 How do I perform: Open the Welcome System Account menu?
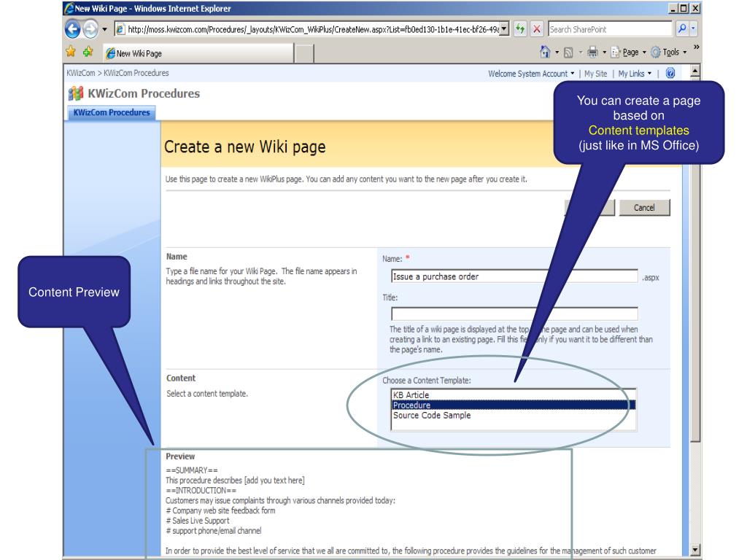coord(531,74)
